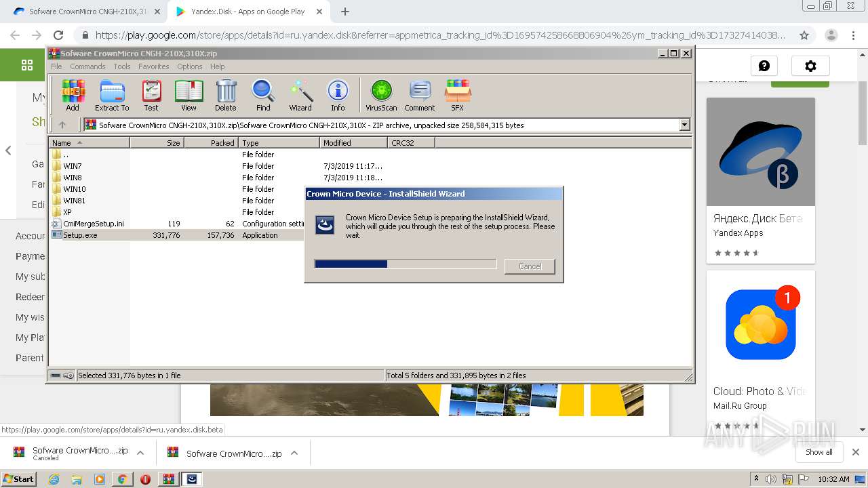The height and width of the screenshot is (488, 868).
Task: Open Cloud Photo & Video app thumbnail
Action: point(760,325)
